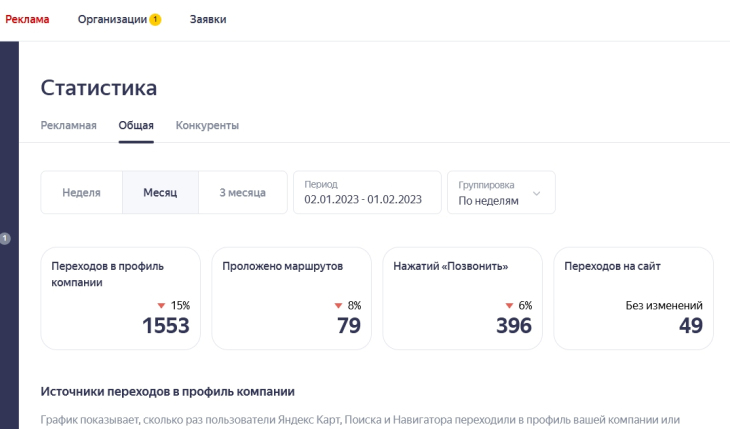
Task: Open the Переходов на сайт metric card
Action: pos(633,298)
